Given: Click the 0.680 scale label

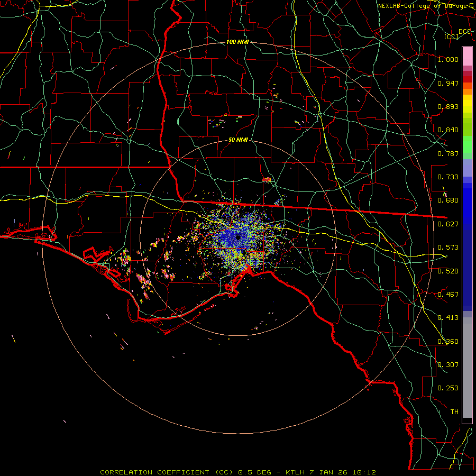Looking at the screenshot, I should coord(448,200).
